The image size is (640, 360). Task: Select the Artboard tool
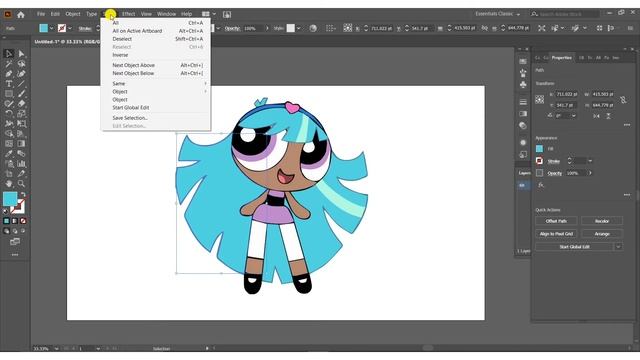(9, 173)
